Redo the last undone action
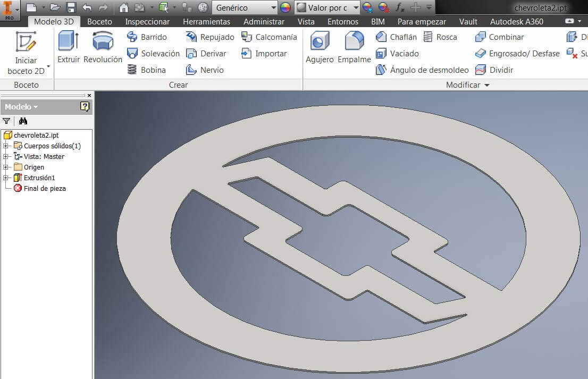588x379 pixels. [x=103, y=7]
